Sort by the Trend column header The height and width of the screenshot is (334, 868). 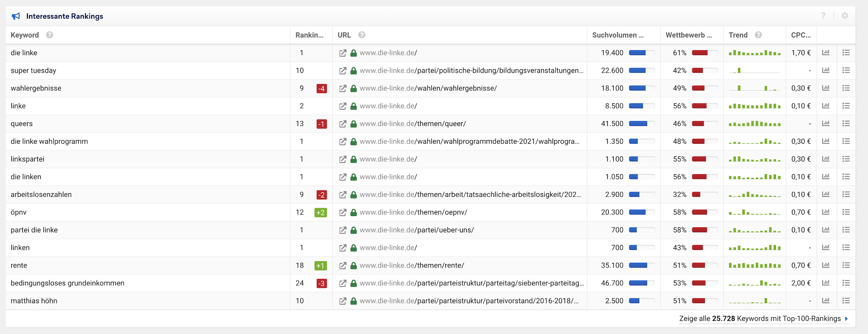point(738,35)
